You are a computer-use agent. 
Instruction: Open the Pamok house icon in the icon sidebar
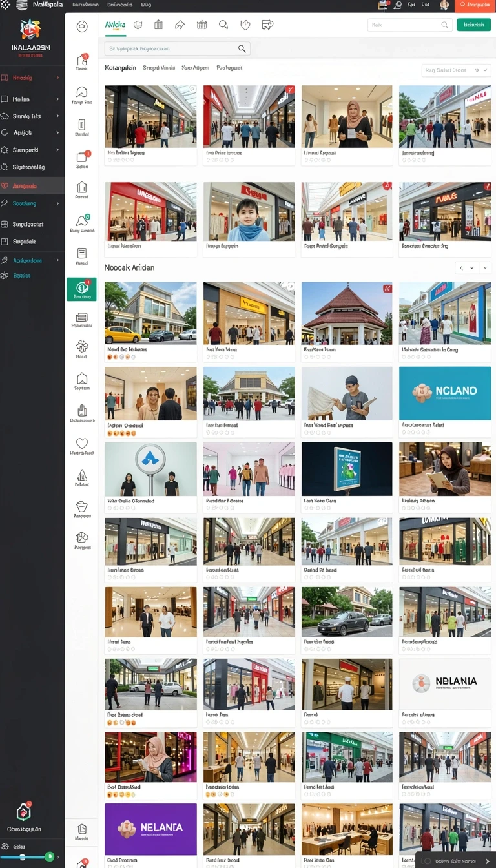82,187
